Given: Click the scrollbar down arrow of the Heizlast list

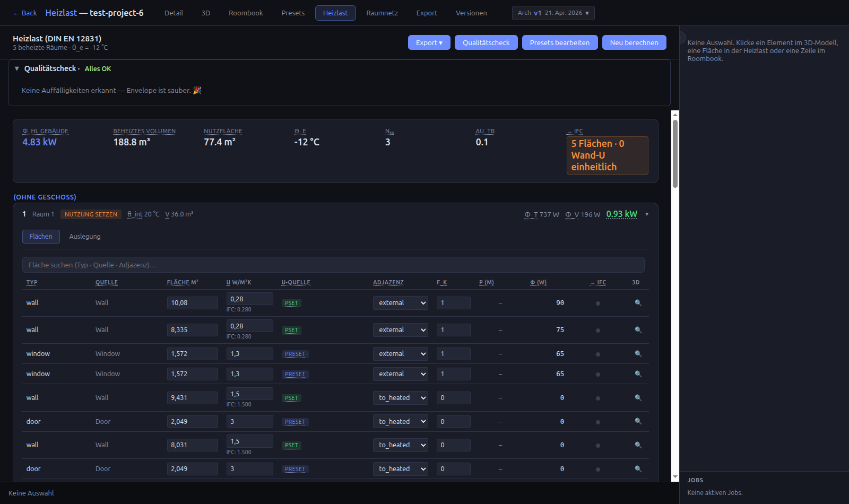Looking at the screenshot, I should click(x=675, y=477).
